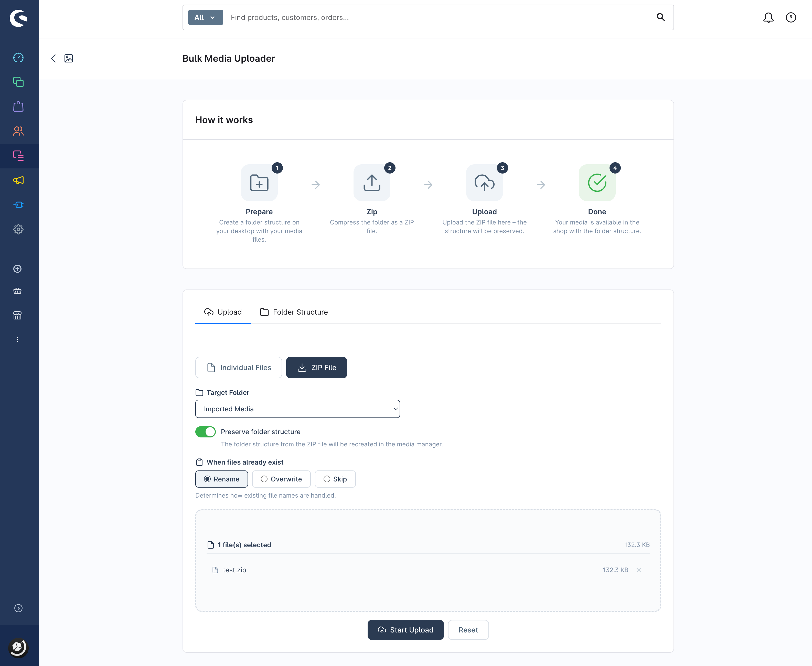Disable Preserve folder structure toggle
Screen dimensions: 812x666
(x=205, y=432)
